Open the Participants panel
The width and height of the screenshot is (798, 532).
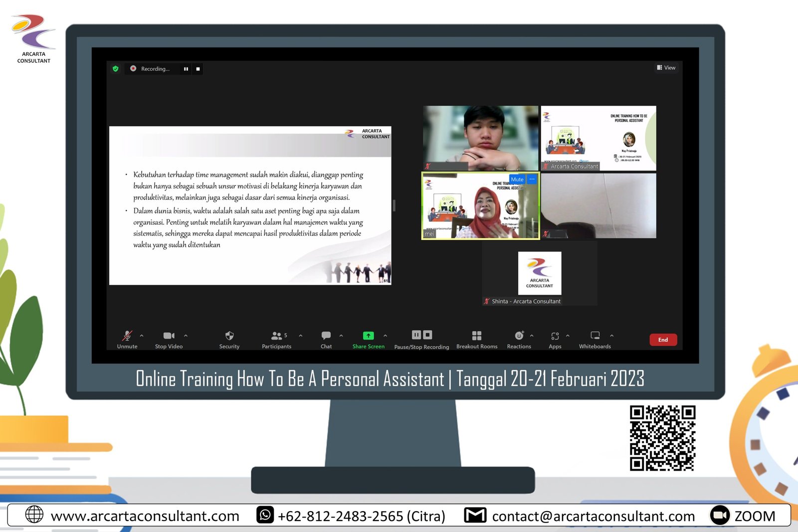point(276,336)
